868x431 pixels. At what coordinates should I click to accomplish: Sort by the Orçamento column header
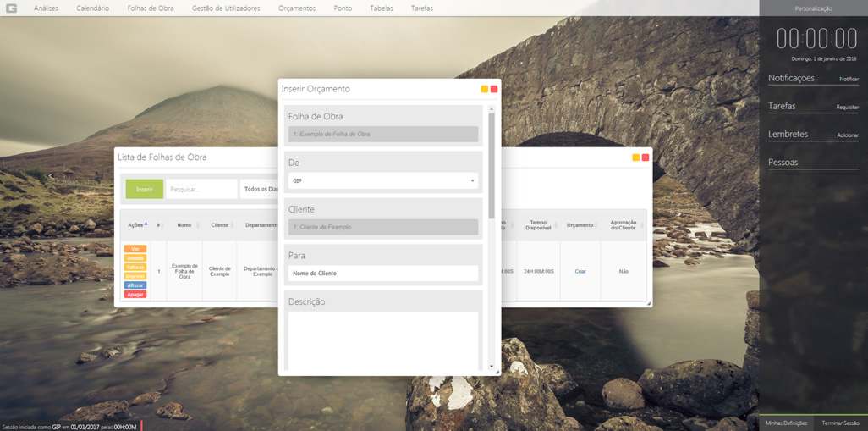[x=580, y=225]
